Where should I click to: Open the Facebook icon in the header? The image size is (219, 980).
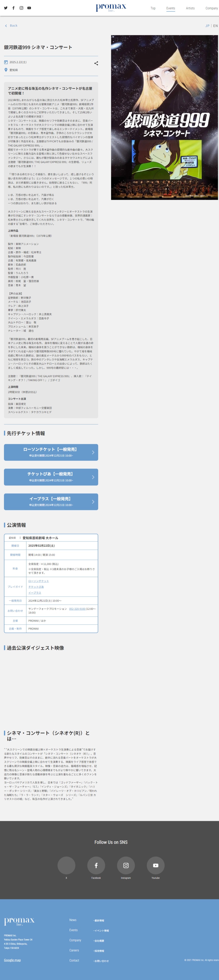[x=14, y=8]
